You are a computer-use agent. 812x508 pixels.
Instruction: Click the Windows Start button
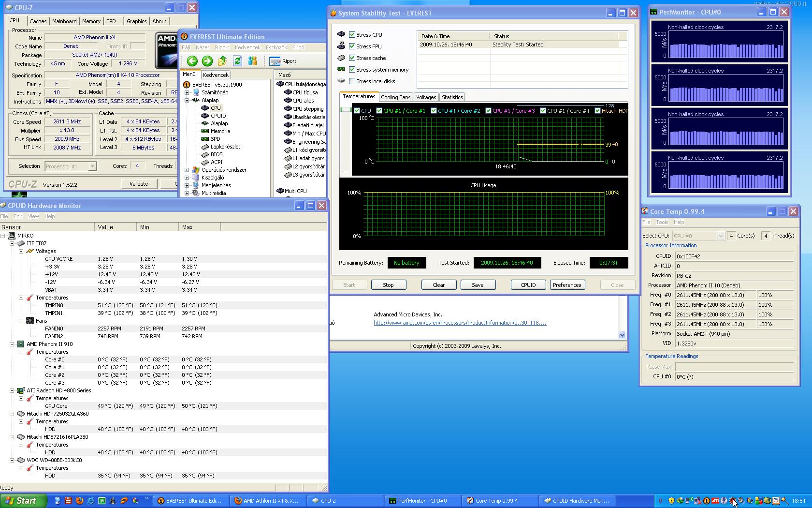24,501
